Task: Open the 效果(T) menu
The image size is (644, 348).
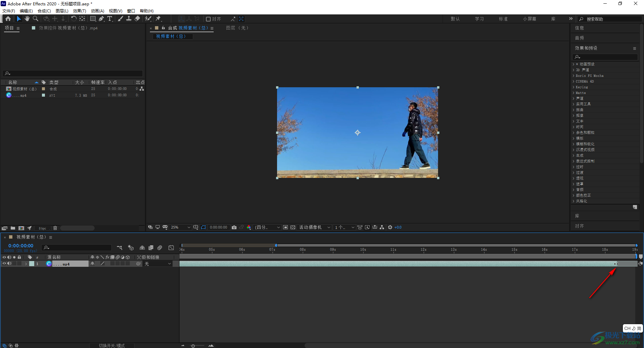Action: click(79, 11)
